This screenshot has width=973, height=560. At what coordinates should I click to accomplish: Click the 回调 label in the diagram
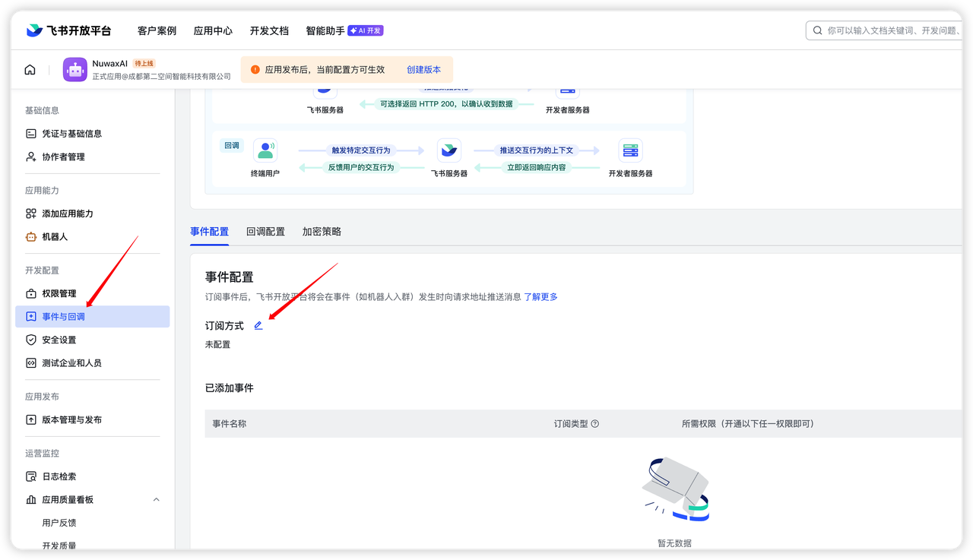(232, 145)
